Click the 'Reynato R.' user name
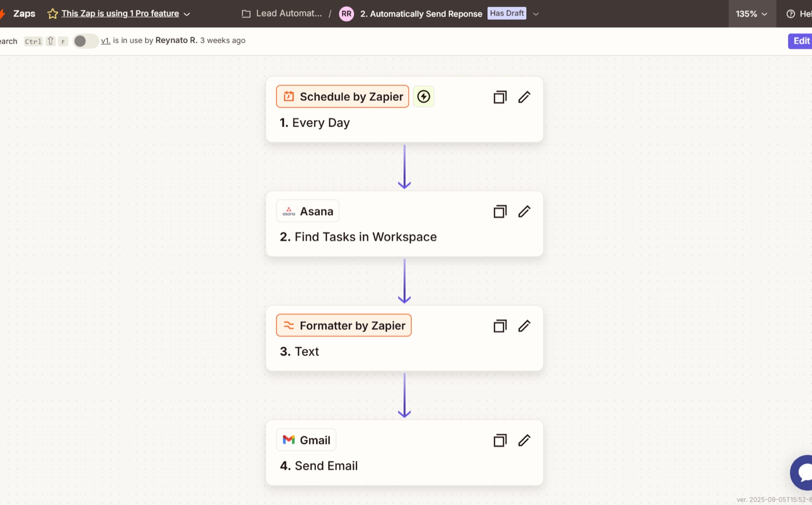812x505 pixels. click(x=176, y=41)
